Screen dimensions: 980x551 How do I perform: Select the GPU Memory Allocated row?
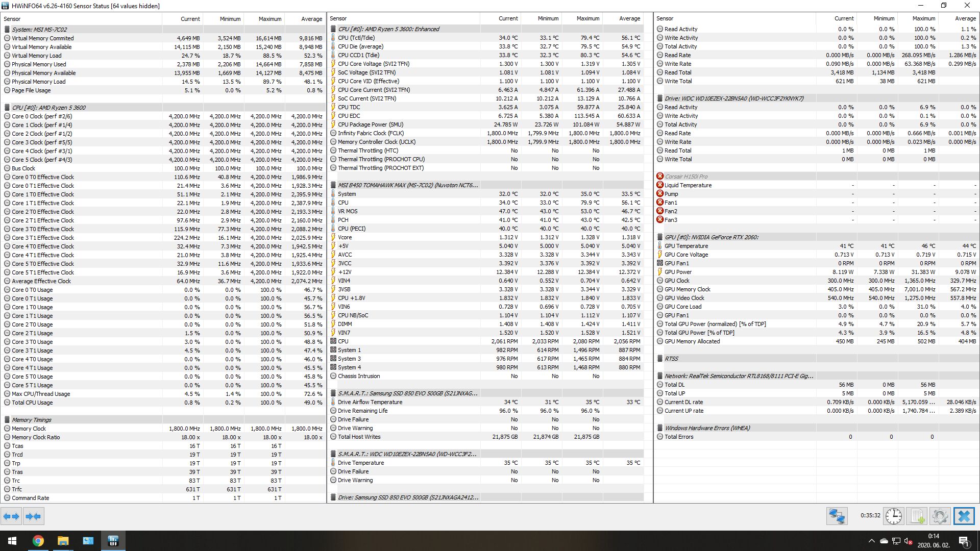tap(817, 341)
